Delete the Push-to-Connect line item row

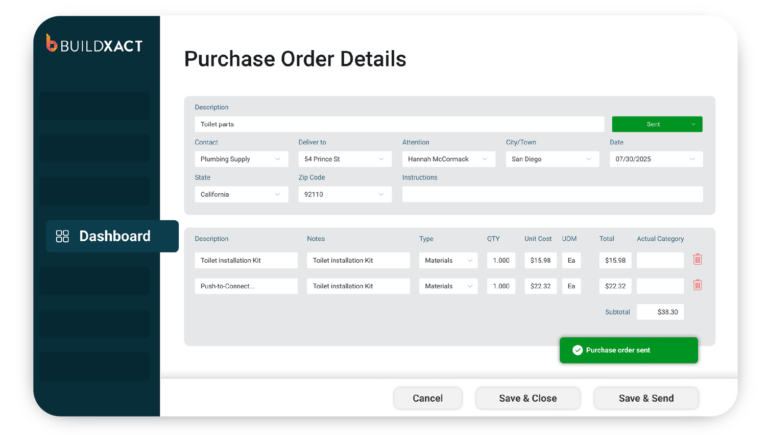[697, 285]
